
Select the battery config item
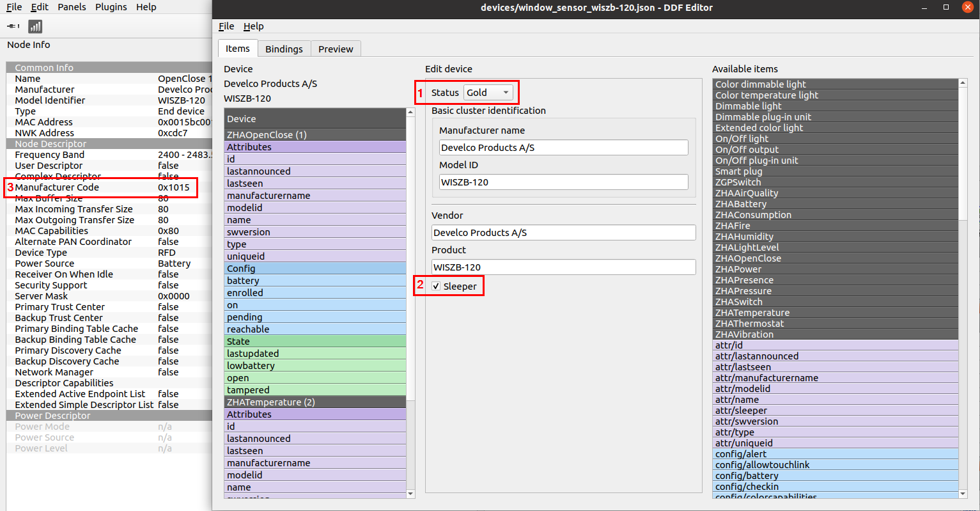(x=315, y=281)
